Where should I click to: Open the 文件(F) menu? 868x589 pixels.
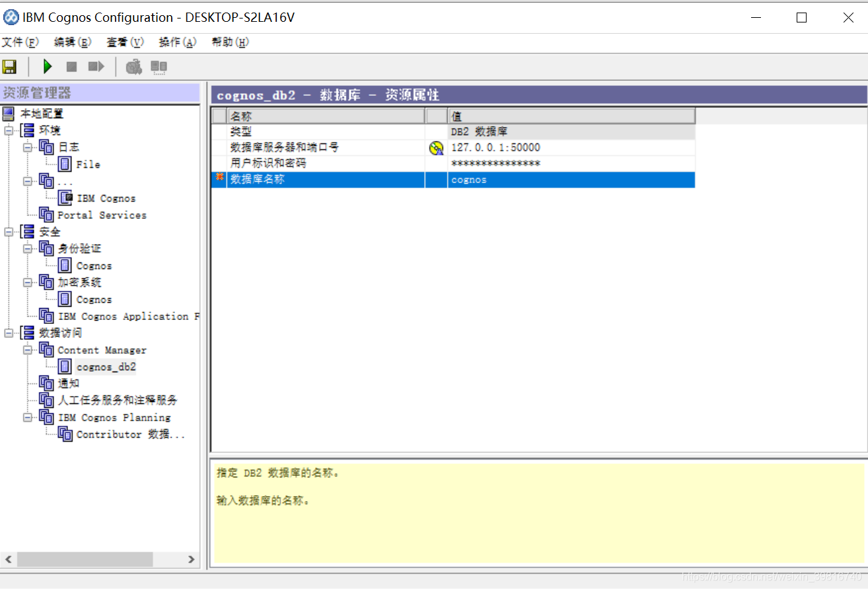pyautogui.click(x=20, y=42)
